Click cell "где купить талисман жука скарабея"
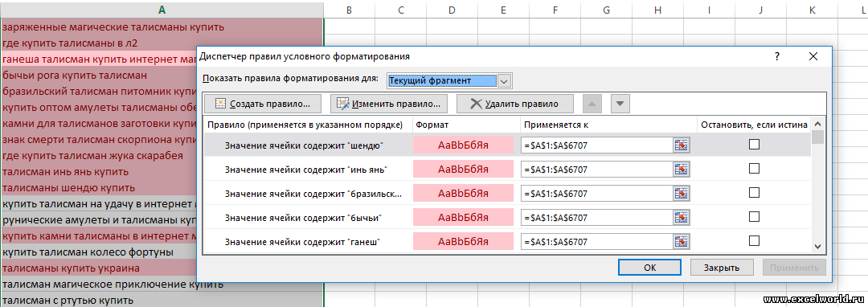 click(x=99, y=155)
